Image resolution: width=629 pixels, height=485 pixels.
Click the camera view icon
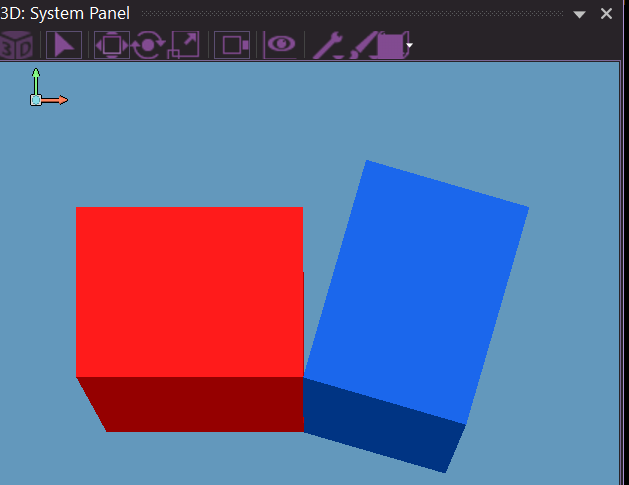pyautogui.click(x=232, y=45)
